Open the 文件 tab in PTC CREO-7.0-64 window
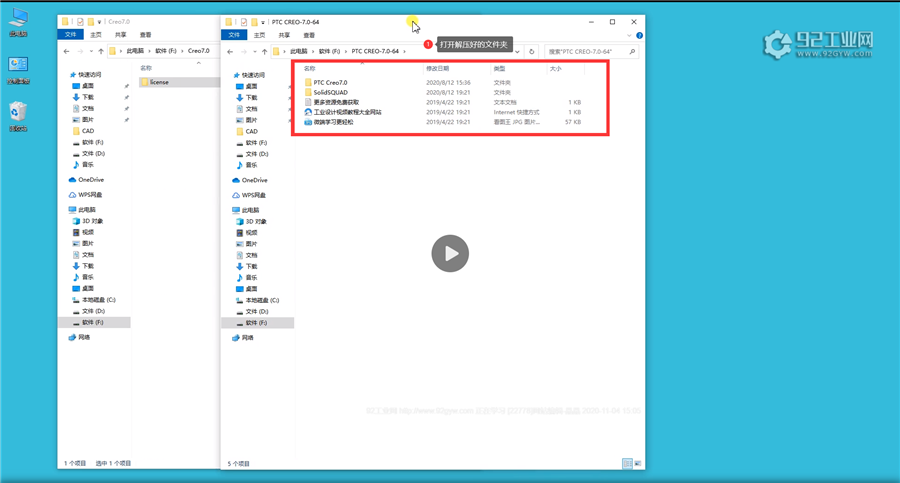 point(234,35)
